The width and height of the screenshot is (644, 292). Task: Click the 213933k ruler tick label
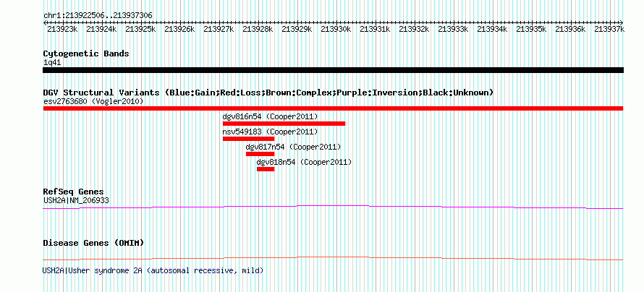point(453,29)
